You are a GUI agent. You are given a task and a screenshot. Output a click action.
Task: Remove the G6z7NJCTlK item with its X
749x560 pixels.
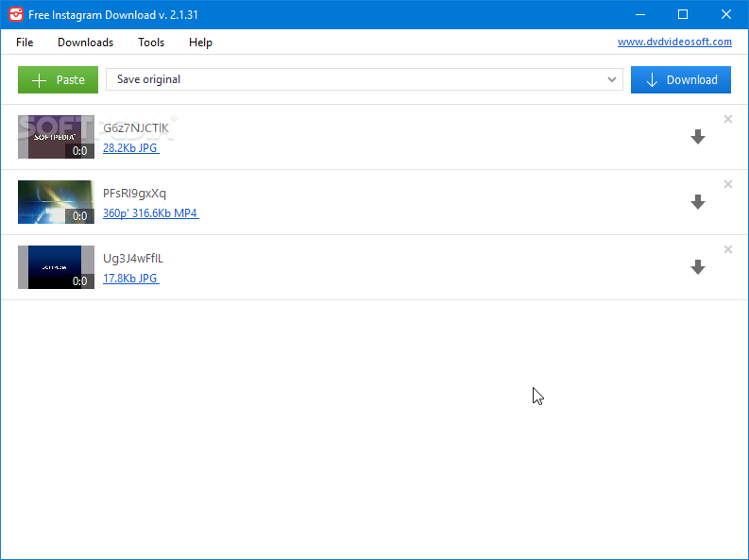tap(728, 119)
